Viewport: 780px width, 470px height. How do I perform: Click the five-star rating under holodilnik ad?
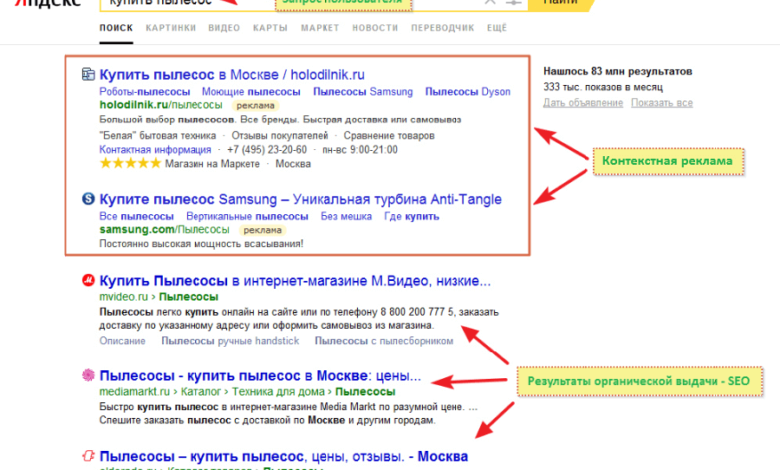130,164
